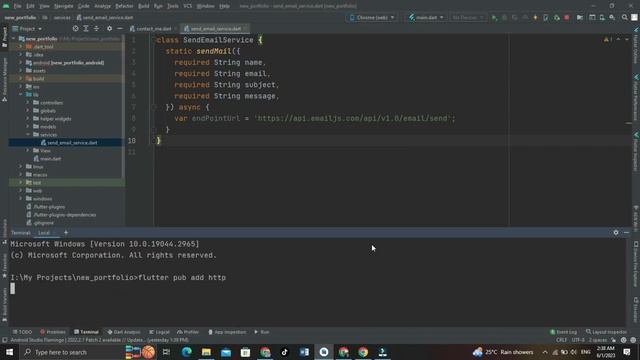Click the Local terminal session tab
The width and height of the screenshot is (640, 360).
44,233
